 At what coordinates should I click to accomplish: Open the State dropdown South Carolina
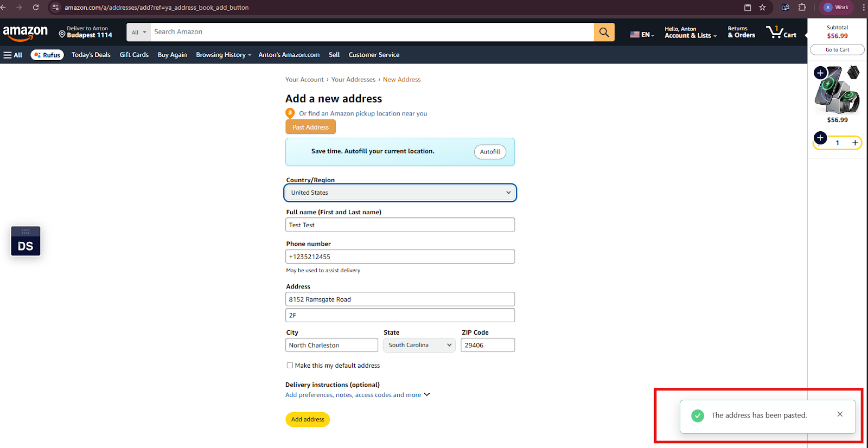(419, 345)
